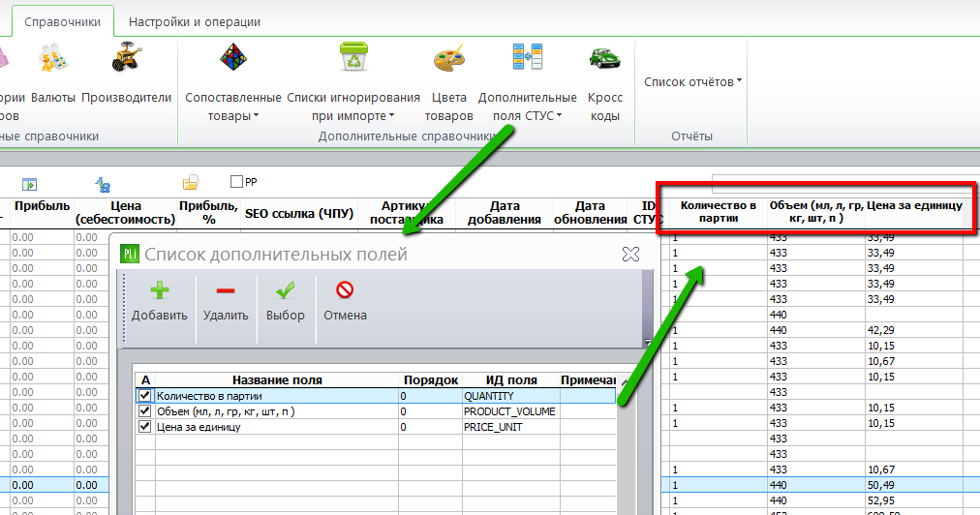Close the Список дополнительных полей dialog
The height and width of the screenshot is (515, 980).
pos(630,254)
